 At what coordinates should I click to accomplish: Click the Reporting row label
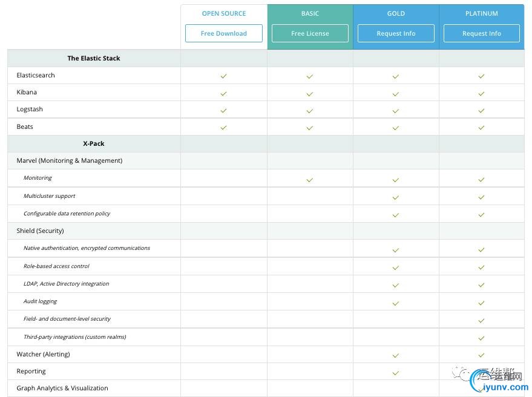tap(31, 371)
